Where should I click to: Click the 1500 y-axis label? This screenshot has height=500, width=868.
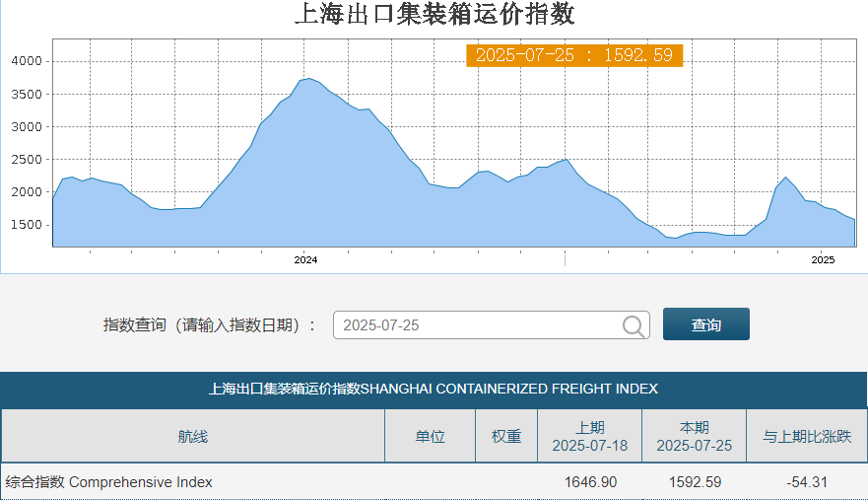pyautogui.click(x=27, y=225)
